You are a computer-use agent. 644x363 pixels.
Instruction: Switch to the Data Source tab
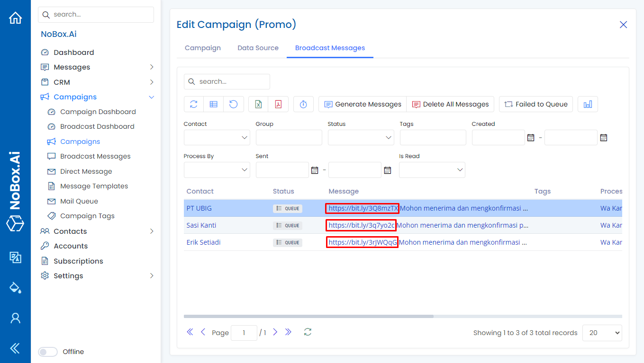coord(258,48)
